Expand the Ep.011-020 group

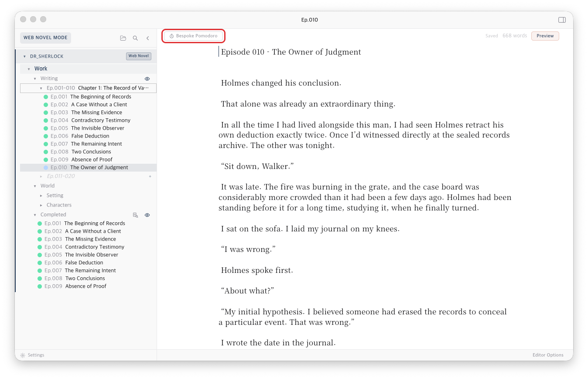coord(41,176)
